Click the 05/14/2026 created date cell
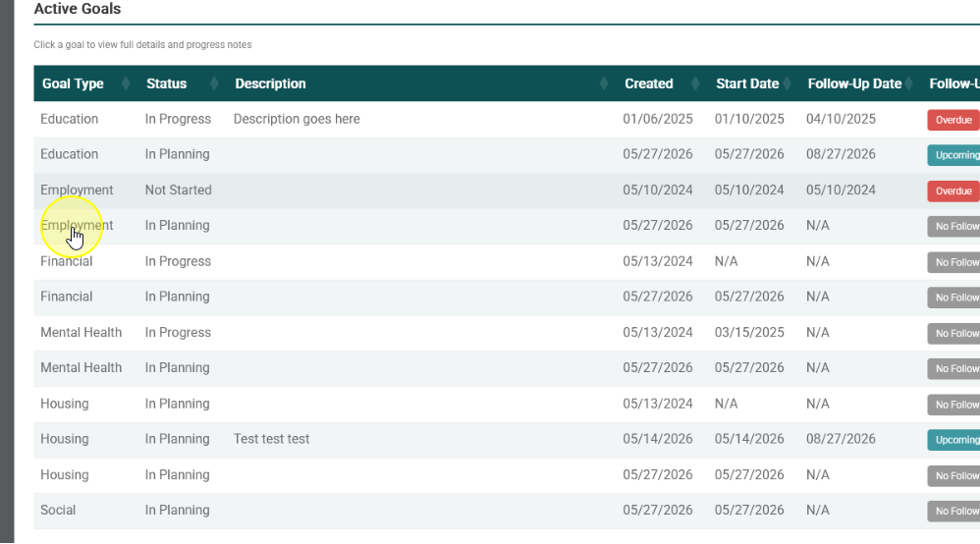Viewport: 980px width, 544px height. 658,439
